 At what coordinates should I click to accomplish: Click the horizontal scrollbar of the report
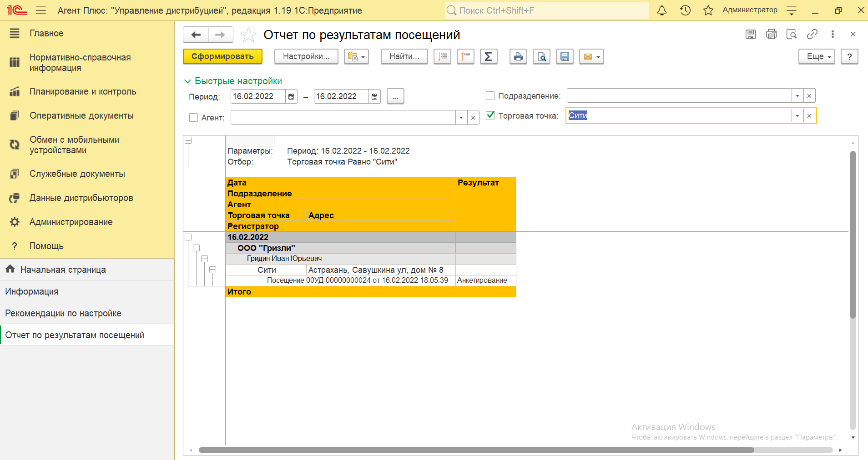pyautogui.click(x=476, y=450)
